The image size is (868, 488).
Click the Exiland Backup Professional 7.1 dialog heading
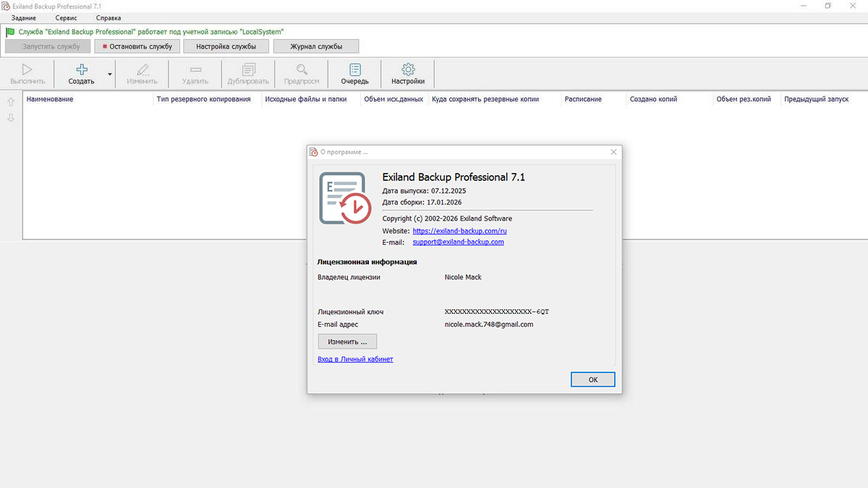(454, 176)
